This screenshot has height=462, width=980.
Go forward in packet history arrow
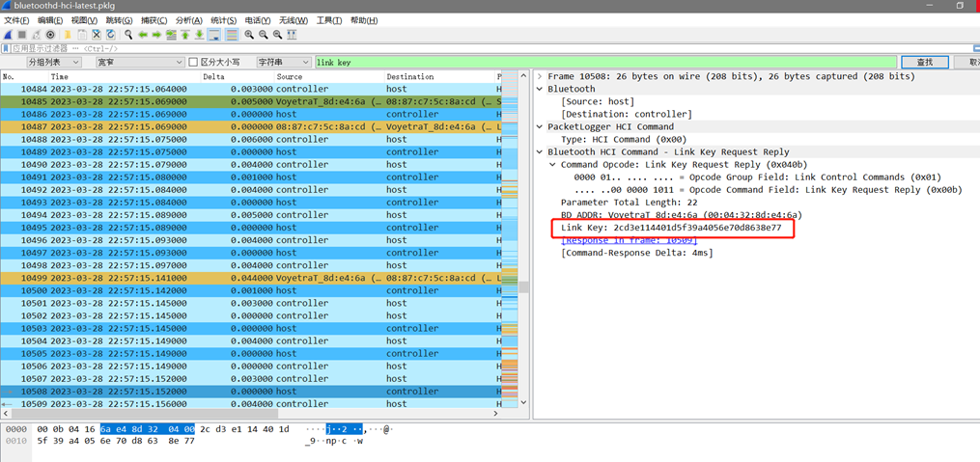click(156, 35)
